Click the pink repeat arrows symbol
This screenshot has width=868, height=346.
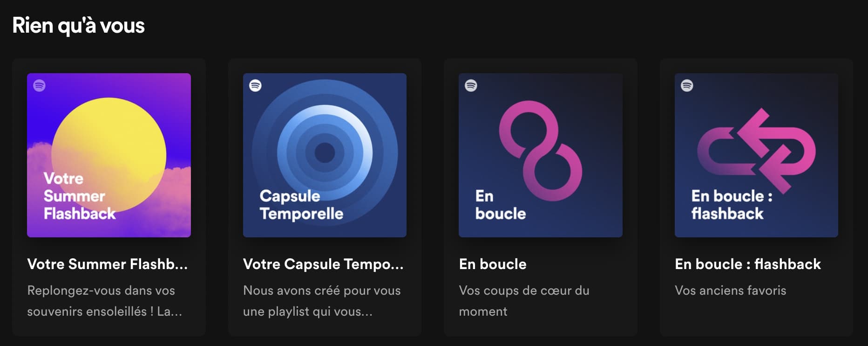tap(756, 151)
